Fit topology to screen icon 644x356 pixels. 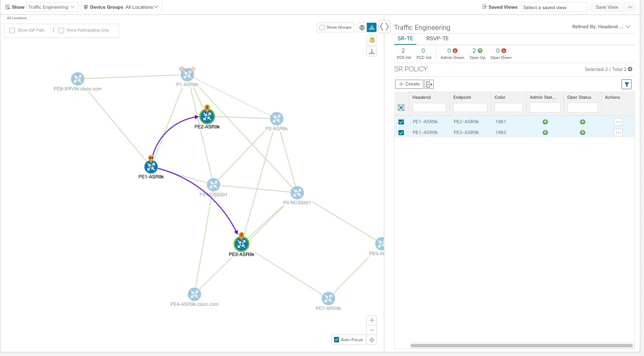372,340
